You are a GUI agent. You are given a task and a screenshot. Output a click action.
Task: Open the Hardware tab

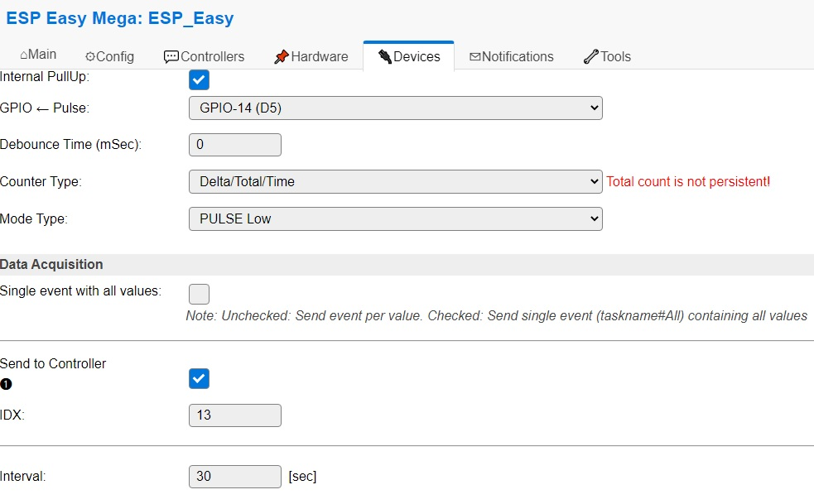click(311, 56)
